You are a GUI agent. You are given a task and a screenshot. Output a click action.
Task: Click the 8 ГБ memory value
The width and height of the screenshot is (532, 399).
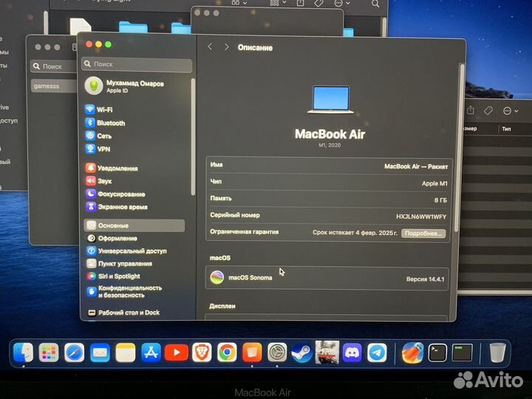pyautogui.click(x=440, y=200)
